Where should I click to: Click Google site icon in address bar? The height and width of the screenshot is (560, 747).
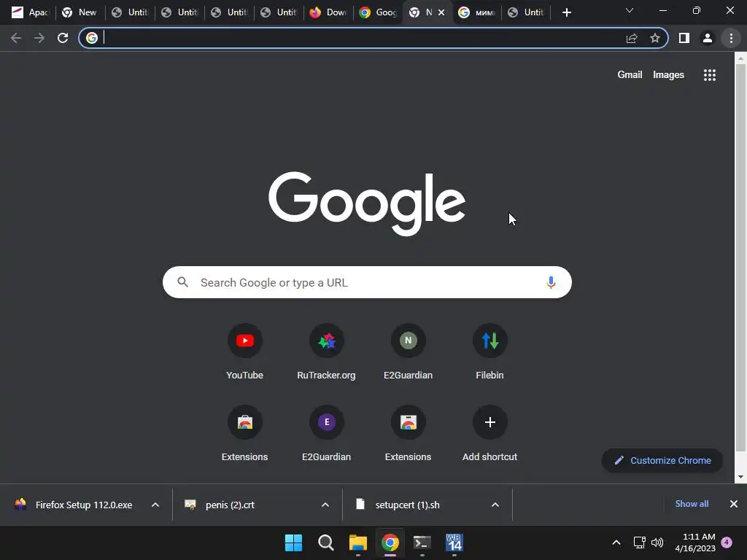[92, 38]
